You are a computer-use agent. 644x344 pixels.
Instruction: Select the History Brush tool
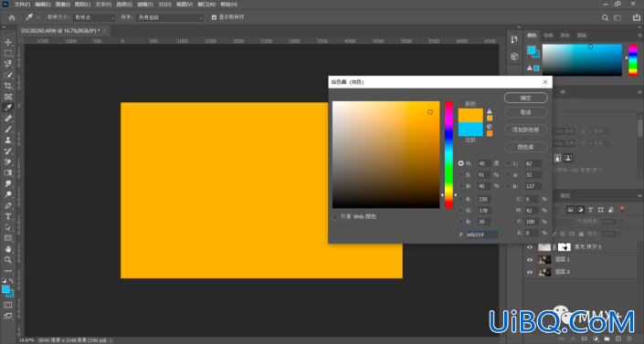[8, 151]
